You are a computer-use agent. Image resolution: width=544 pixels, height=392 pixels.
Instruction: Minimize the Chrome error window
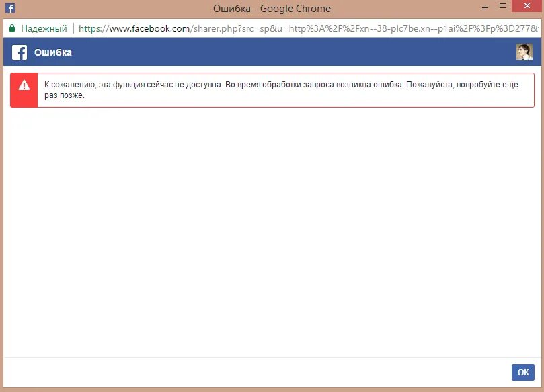point(485,7)
